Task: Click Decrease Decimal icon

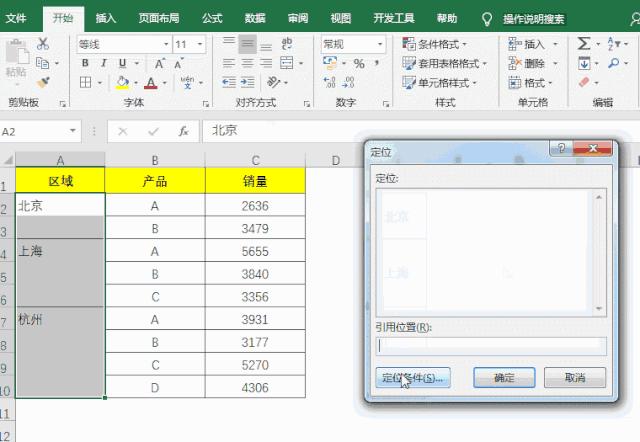Action: tap(348, 83)
